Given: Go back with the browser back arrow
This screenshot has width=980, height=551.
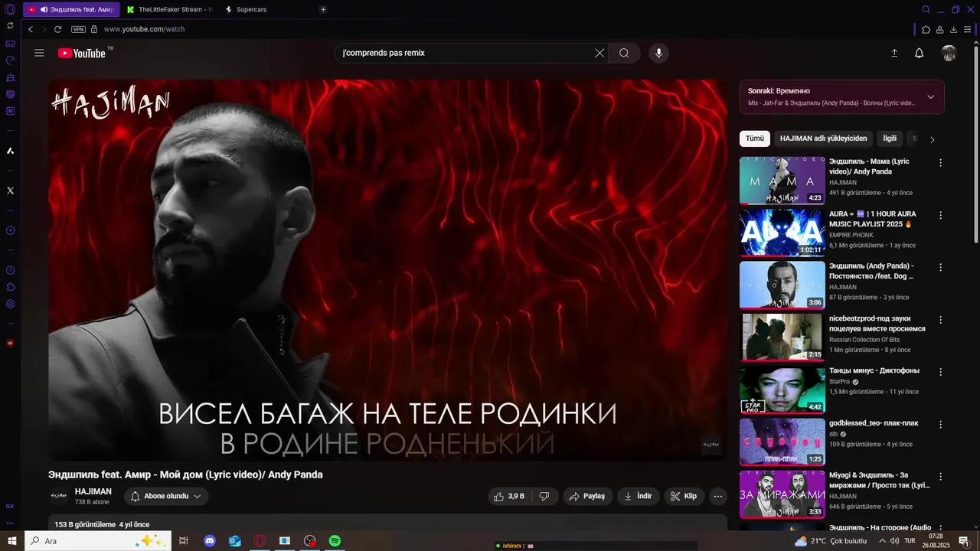Looking at the screenshot, I should pyautogui.click(x=31, y=29).
